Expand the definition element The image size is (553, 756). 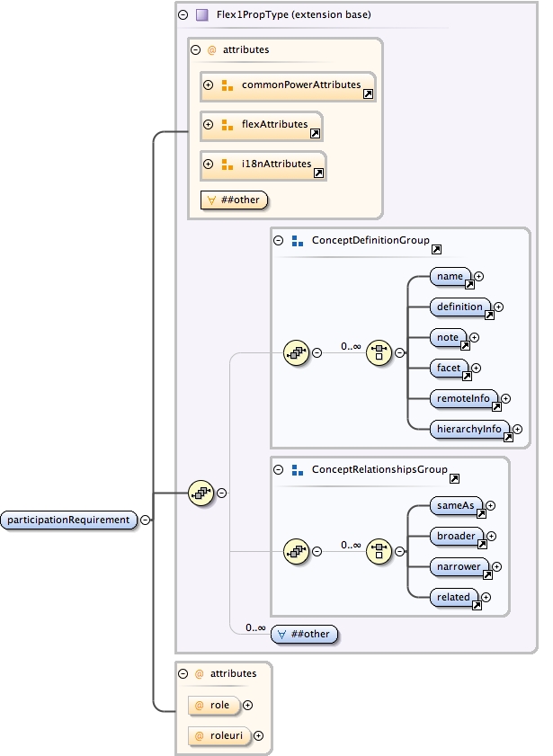click(499, 307)
